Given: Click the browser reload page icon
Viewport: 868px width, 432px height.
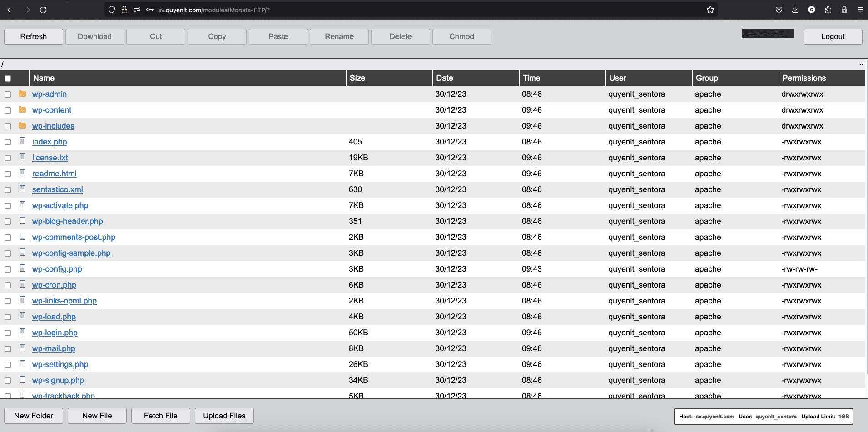Looking at the screenshot, I should coord(43,10).
